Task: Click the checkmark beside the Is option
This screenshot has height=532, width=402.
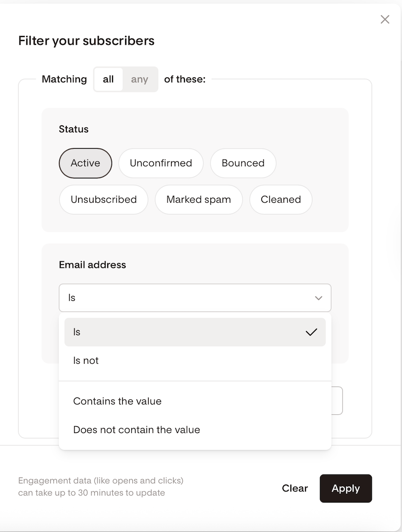Action: tap(311, 332)
